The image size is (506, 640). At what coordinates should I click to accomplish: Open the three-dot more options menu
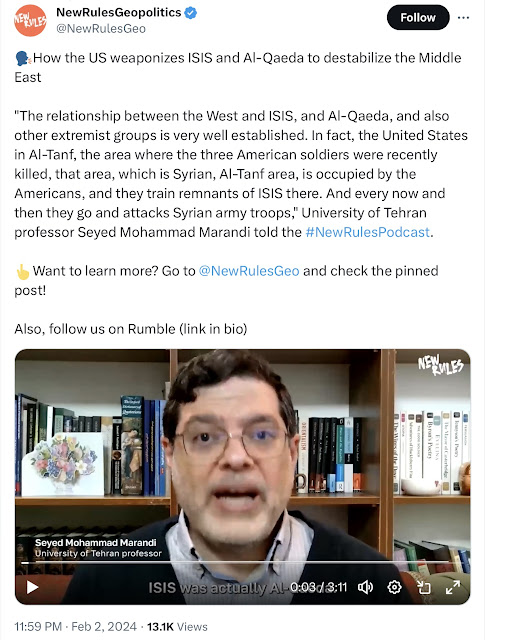(463, 18)
